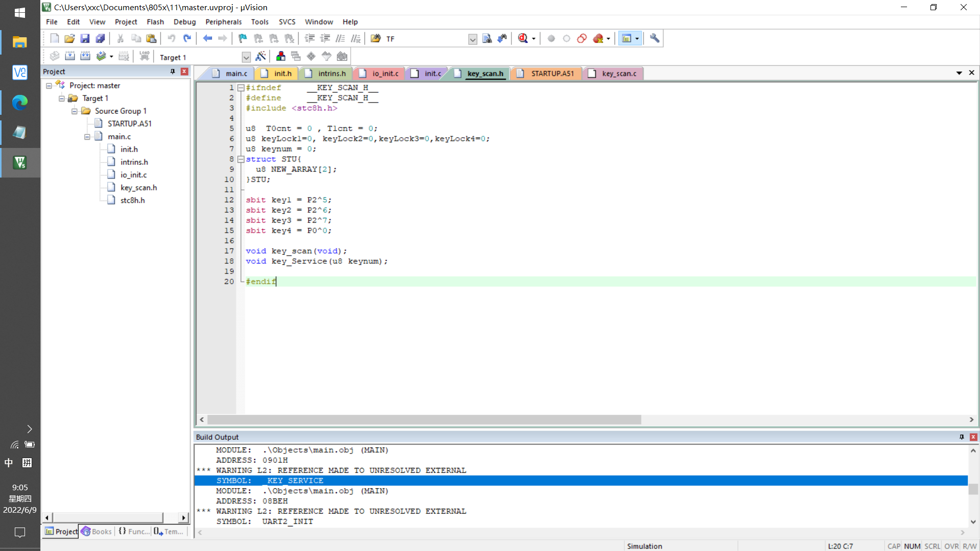The image size is (980, 551).
Task: Unindent the selected lines
Action: click(x=325, y=38)
